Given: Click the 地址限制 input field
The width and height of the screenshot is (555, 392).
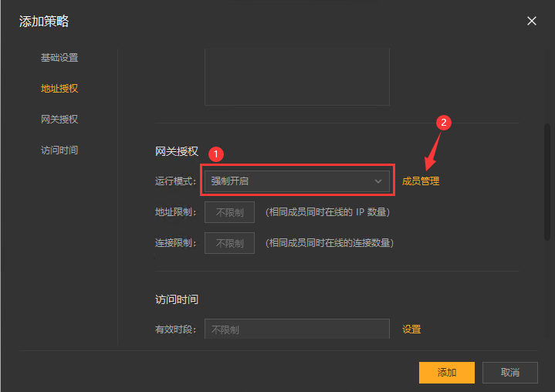Looking at the screenshot, I should (x=229, y=212).
